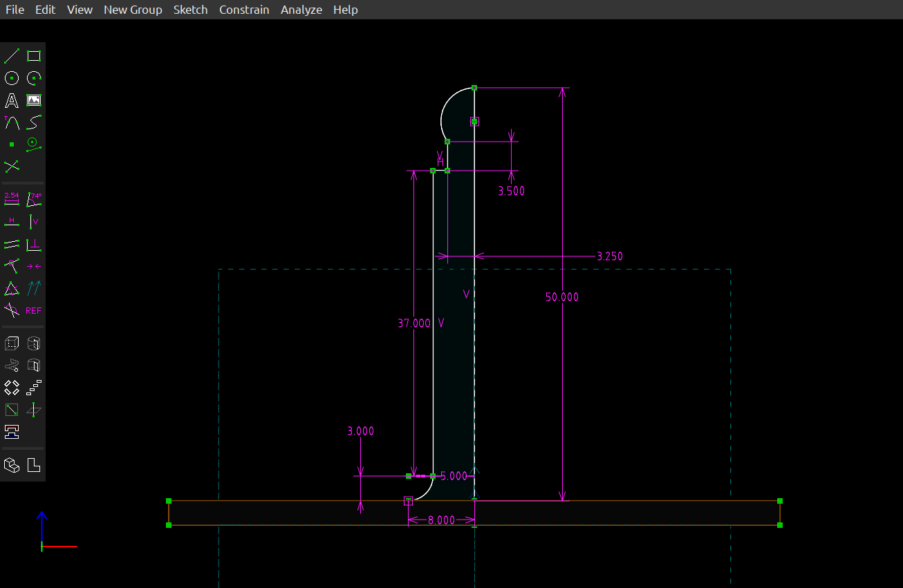Select the Rectangle sketch tool
This screenshot has width=903, height=588.
(x=34, y=56)
